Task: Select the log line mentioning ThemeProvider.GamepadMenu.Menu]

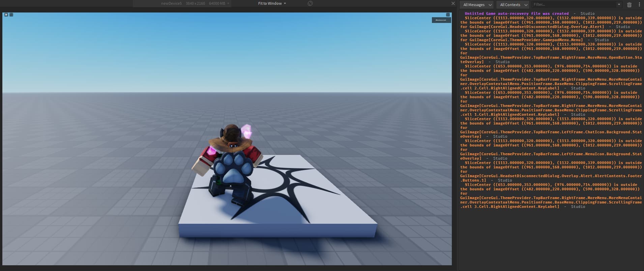Action: pyautogui.click(x=551, y=35)
